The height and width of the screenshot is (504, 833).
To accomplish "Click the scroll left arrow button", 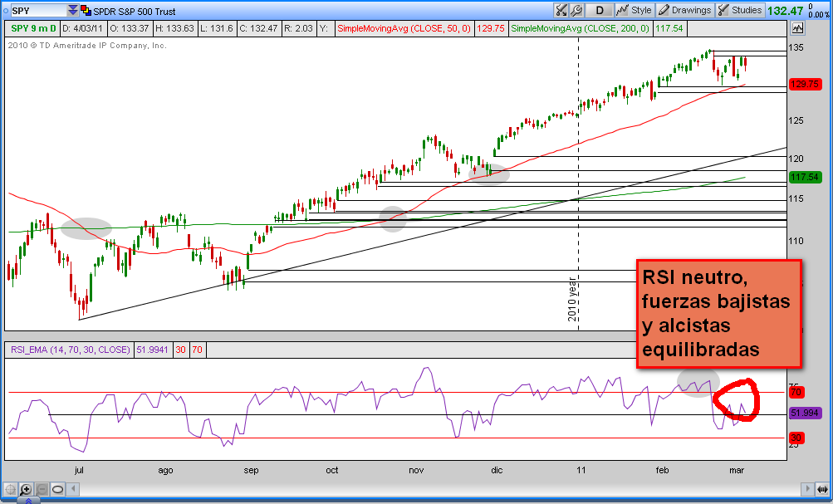I will [73, 488].
